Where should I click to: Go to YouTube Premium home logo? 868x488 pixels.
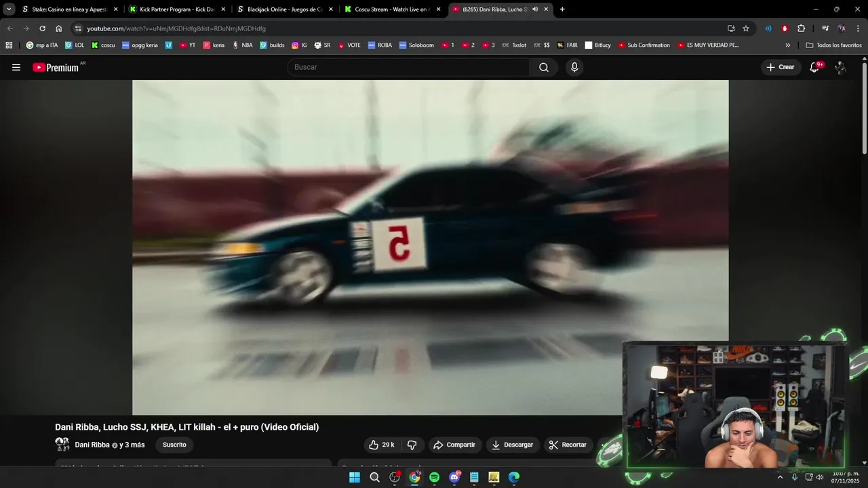pos(56,67)
